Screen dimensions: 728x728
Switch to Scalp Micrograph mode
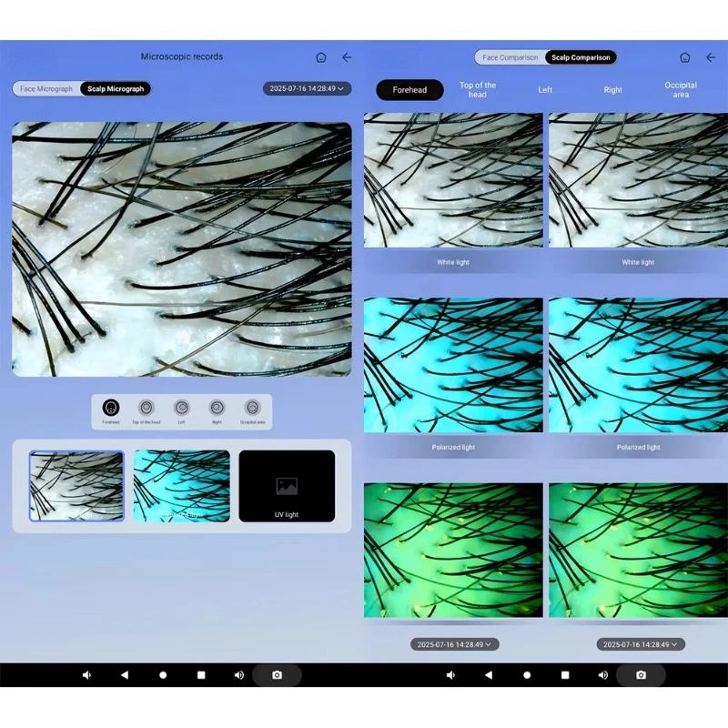pos(116,88)
